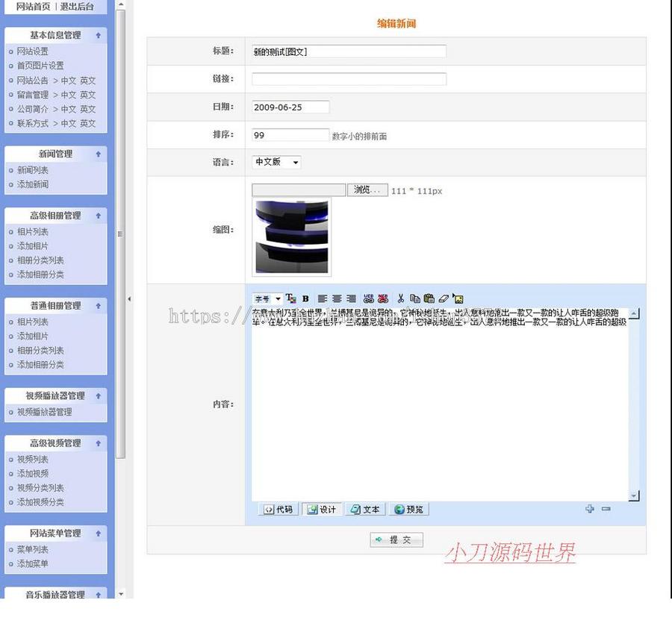The height and width of the screenshot is (629, 672).
Task: Click 英文 next to 公司简介
Action: [87, 109]
